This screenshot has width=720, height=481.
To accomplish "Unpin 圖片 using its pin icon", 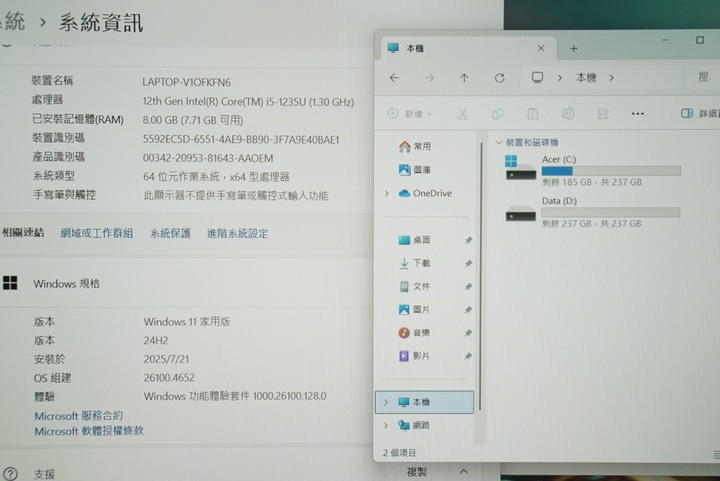I will (x=468, y=310).
